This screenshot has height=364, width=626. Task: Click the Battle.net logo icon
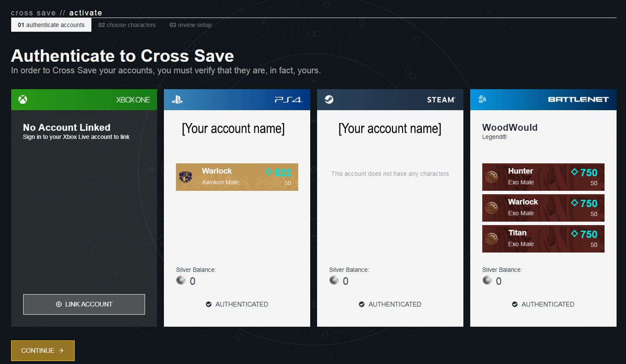coord(482,99)
